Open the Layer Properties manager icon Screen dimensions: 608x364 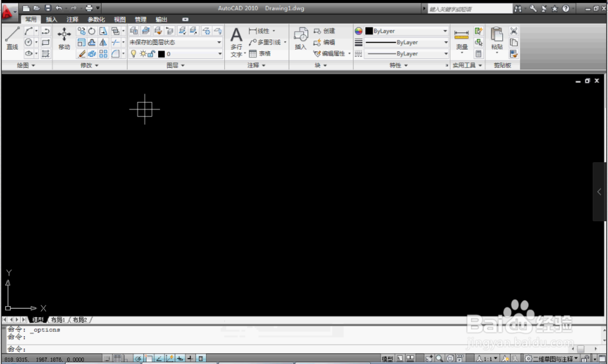click(134, 30)
